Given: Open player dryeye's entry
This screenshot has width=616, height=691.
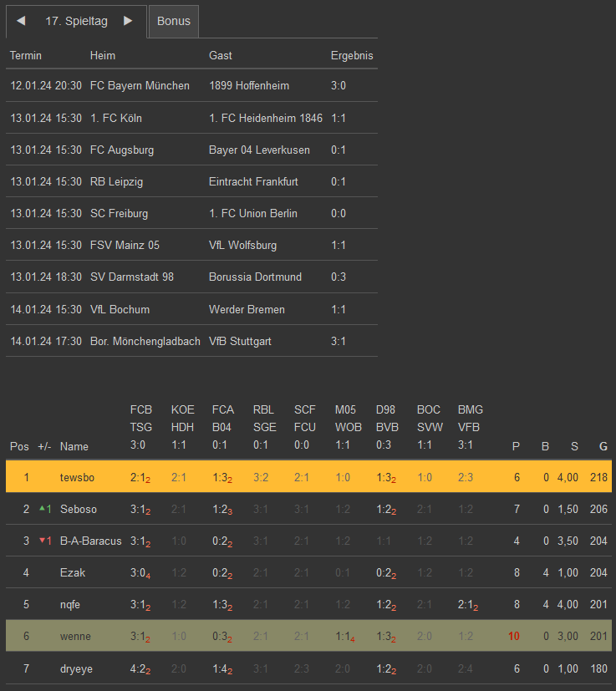Looking at the screenshot, I should tap(78, 668).
